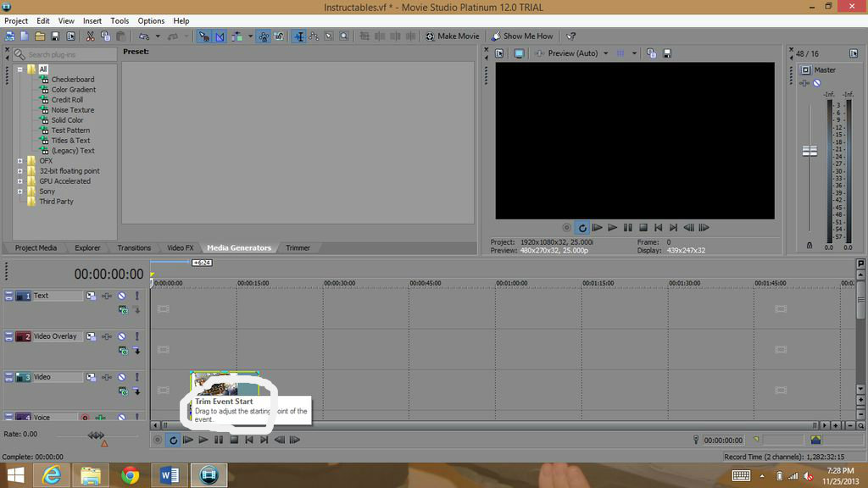Click Go to Start in video preview
868x488 pixels.
point(658,227)
